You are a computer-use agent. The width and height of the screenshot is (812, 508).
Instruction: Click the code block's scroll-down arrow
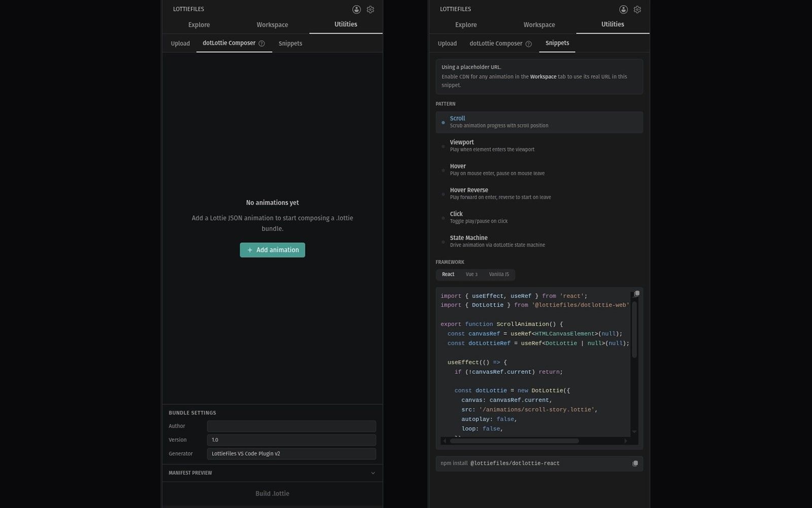(x=634, y=432)
